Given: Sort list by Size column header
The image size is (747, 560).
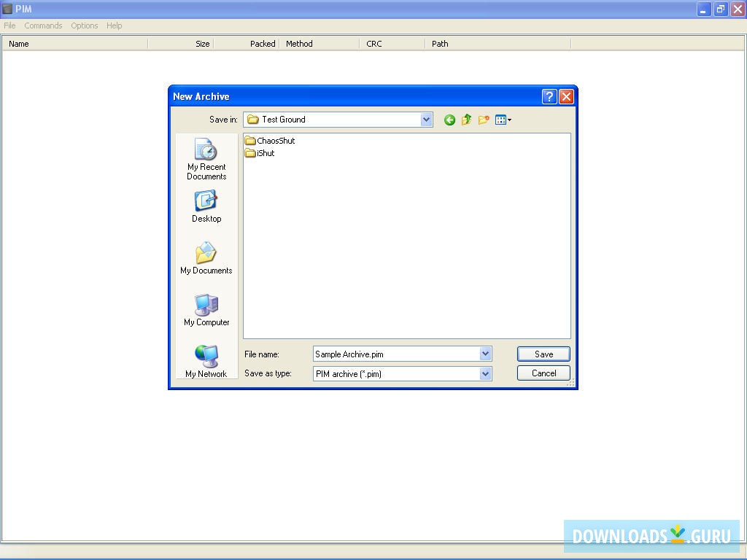Looking at the screenshot, I should pyautogui.click(x=181, y=44).
